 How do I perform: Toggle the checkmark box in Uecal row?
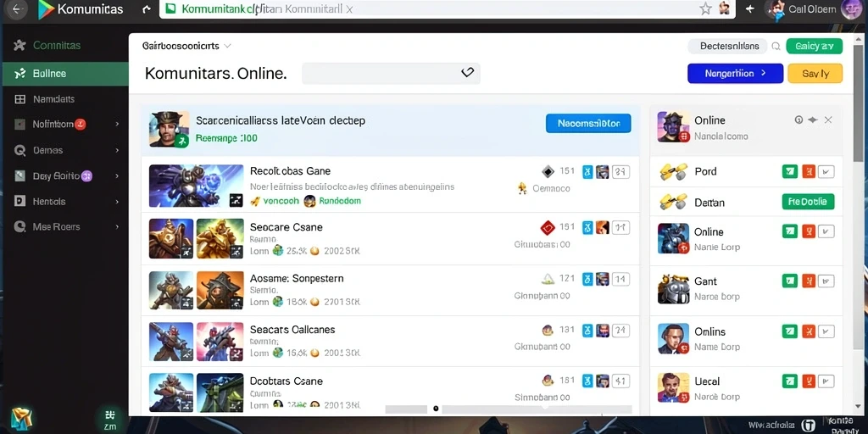pos(826,381)
